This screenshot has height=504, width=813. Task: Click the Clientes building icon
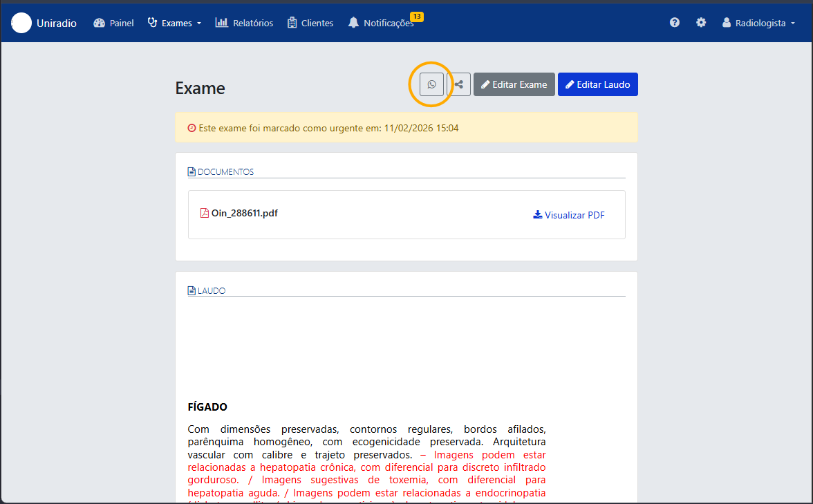click(x=292, y=23)
